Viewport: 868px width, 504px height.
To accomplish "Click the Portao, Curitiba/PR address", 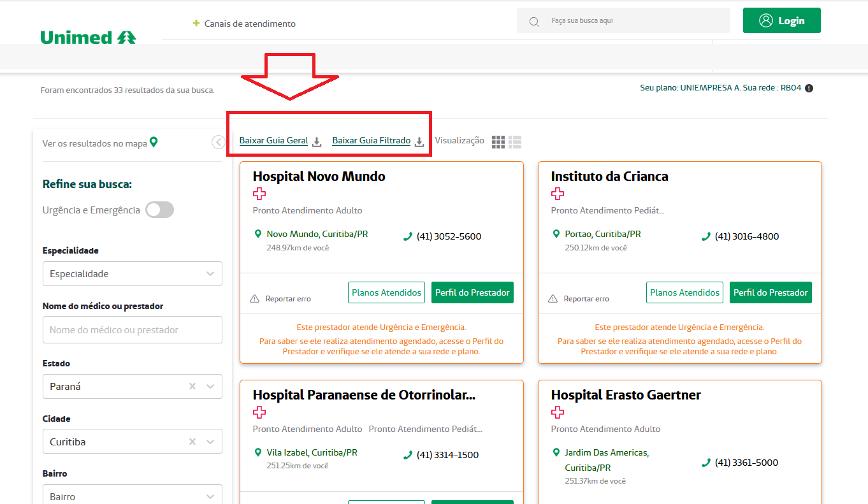I will (x=603, y=234).
